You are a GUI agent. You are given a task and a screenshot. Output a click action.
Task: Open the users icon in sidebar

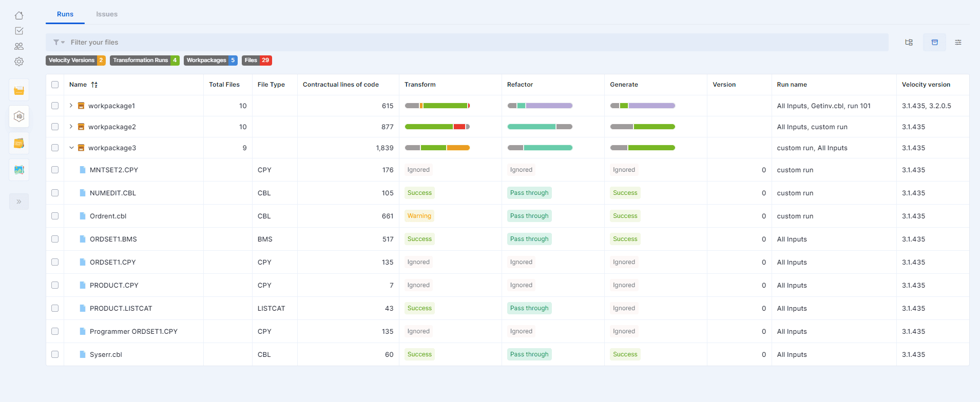point(19,46)
